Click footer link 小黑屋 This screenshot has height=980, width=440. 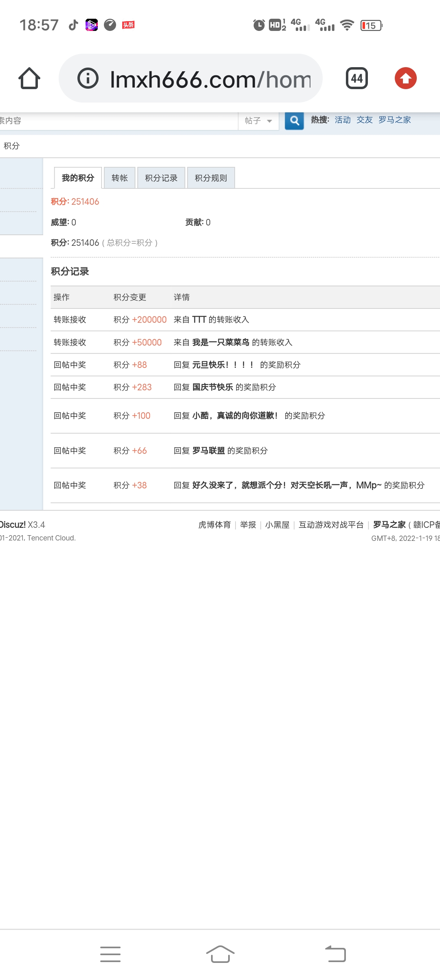(277, 525)
